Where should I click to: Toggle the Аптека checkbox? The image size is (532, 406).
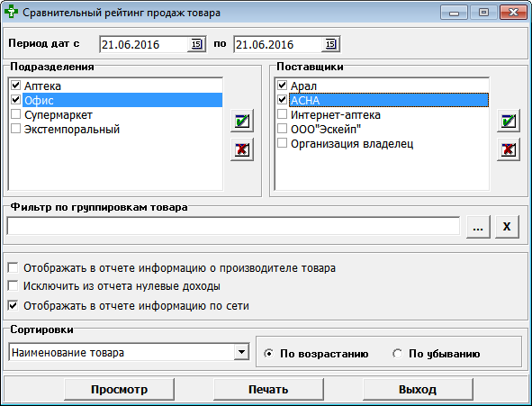point(15,86)
